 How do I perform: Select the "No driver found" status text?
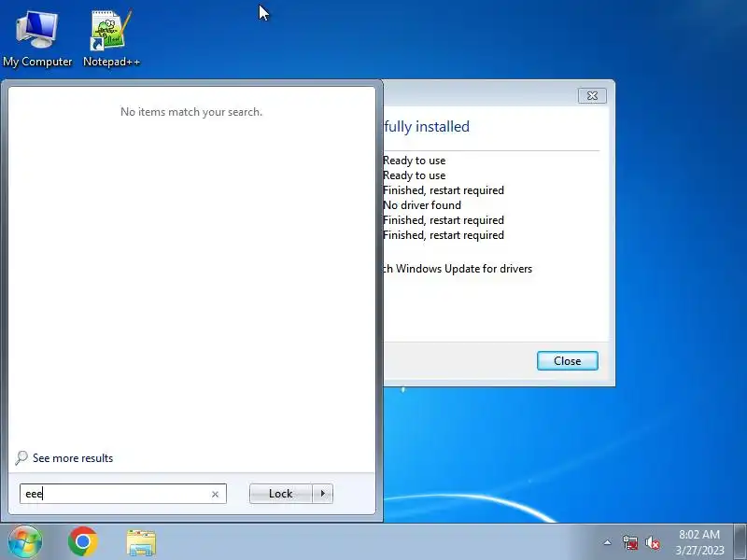[422, 205]
